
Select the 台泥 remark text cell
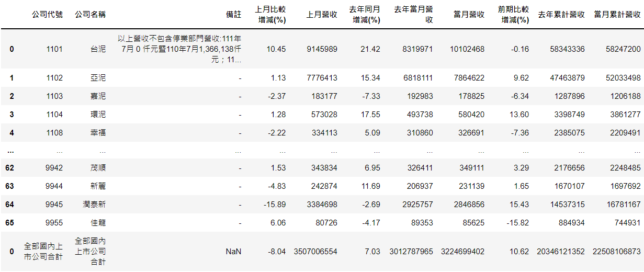[179, 49]
